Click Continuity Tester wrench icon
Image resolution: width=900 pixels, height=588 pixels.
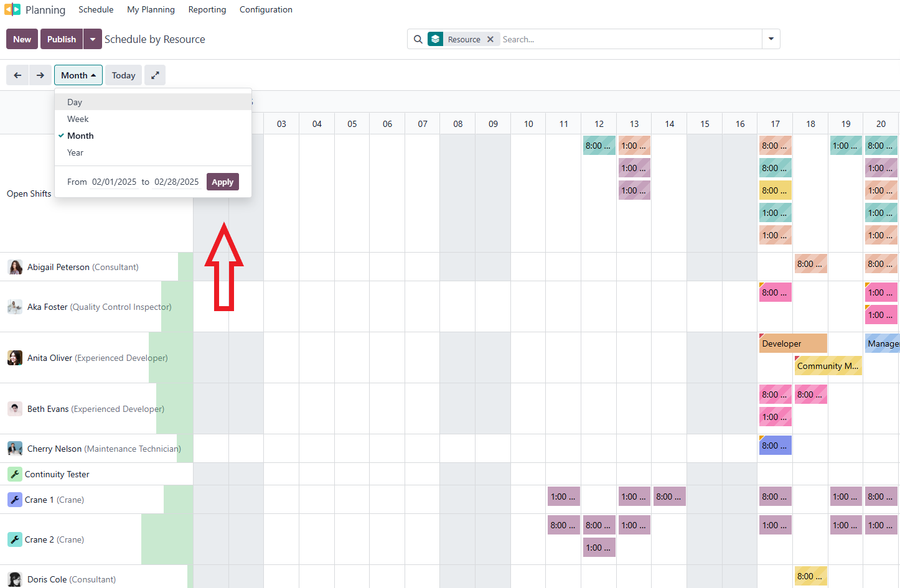coord(15,474)
